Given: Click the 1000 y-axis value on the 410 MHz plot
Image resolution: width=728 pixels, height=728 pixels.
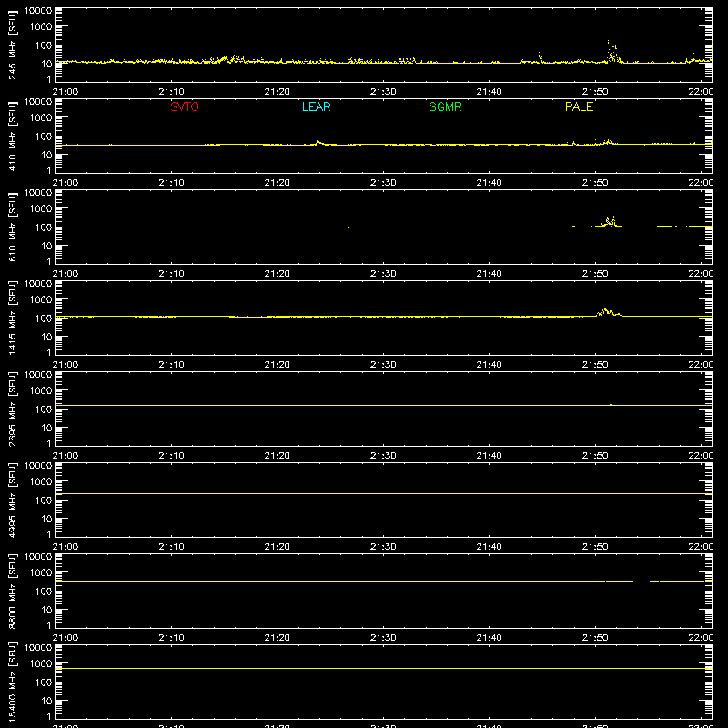Looking at the screenshot, I should tap(41, 118).
